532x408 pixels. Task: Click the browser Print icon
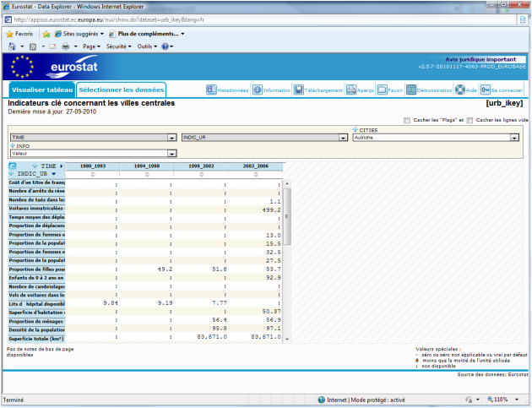[x=66, y=46]
